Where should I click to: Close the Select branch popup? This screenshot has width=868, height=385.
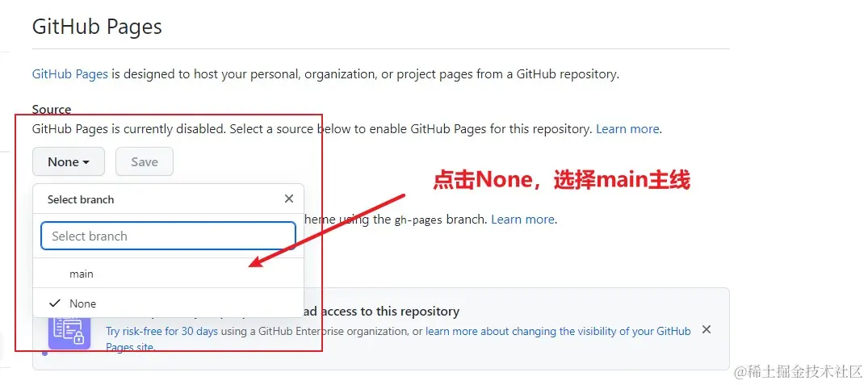pos(289,199)
